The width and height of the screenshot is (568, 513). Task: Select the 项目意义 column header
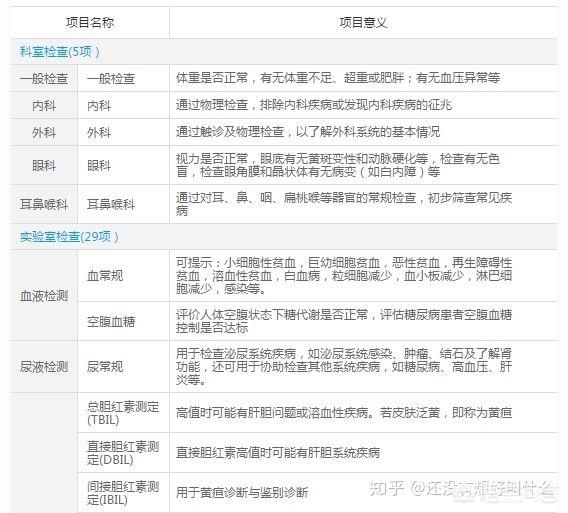point(363,22)
